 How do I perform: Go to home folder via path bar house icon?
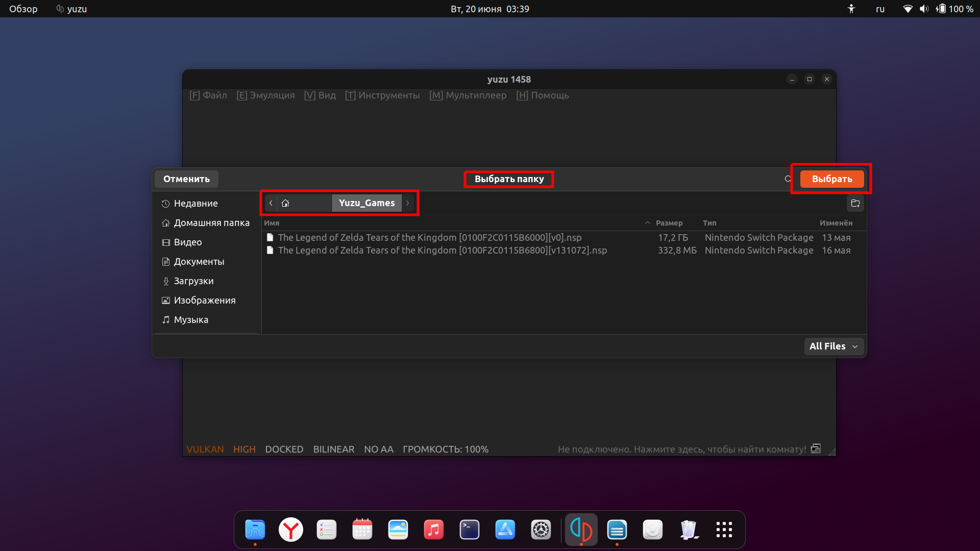coord(285,203)
